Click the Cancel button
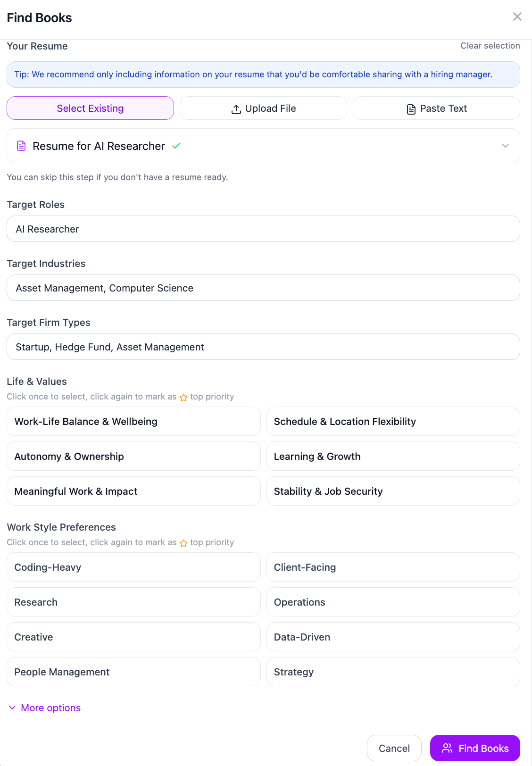The width and height of the screenshot is (532, 766). point(394,748)
